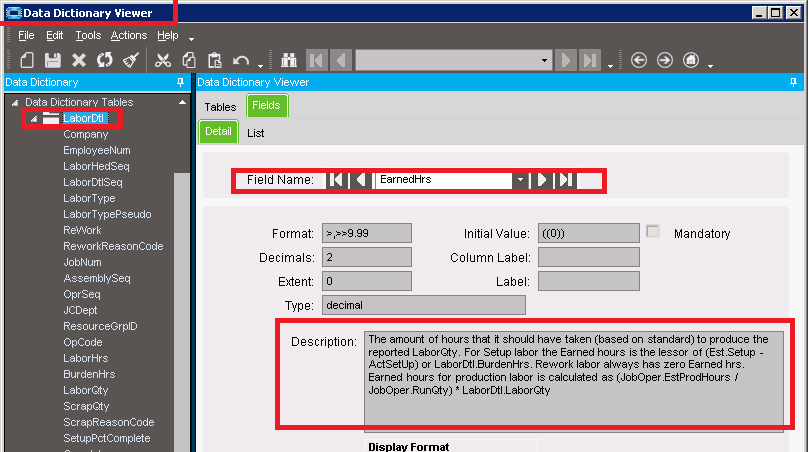Click the toolbar Previous record navigation icon

click(341, 60)
